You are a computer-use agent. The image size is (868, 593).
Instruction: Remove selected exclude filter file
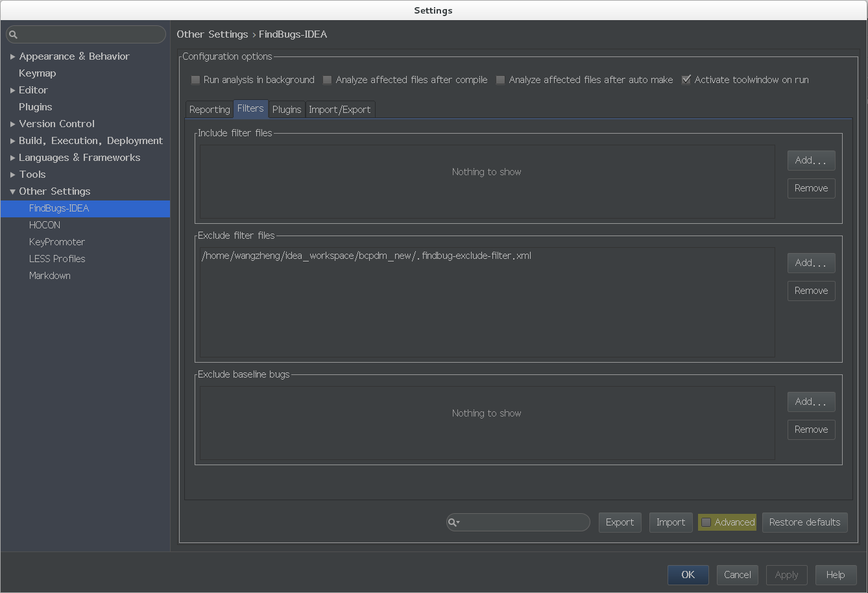811,291
